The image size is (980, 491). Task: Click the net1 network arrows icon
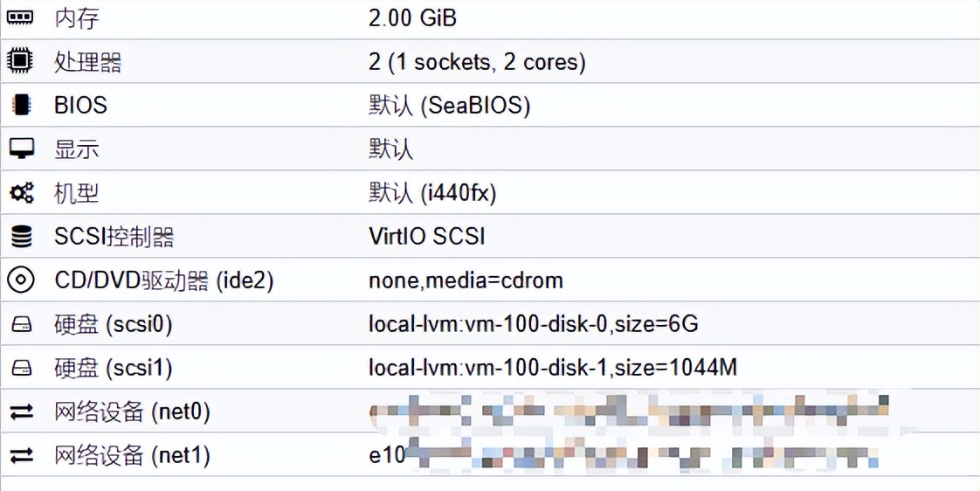pyautogui.click(x=21, y=455)
